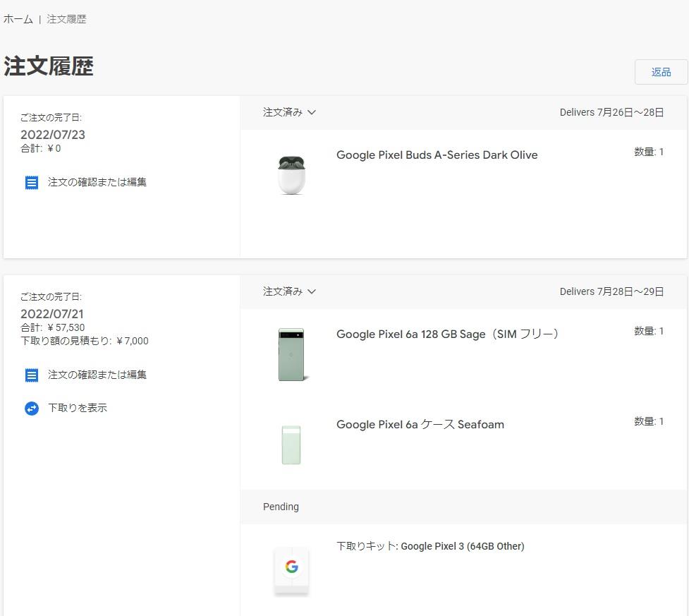Expand 注文済み status for the Pixel 6a order
689x616 pixels.
coord(289,291)
